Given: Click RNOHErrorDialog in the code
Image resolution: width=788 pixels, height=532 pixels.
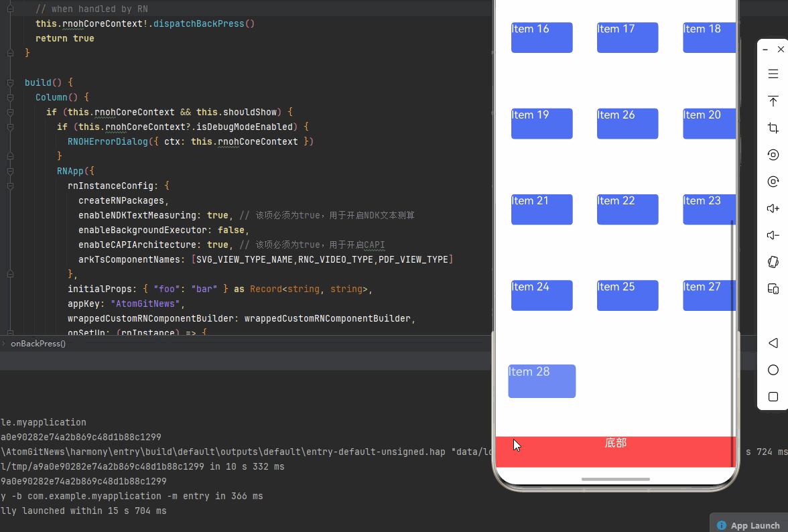Looking at the screenshot, I should [107, 141].
